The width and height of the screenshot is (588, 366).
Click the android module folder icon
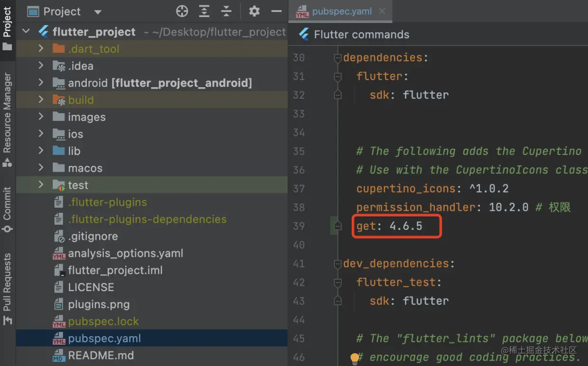pyautogui.click(x=59, y=83)
